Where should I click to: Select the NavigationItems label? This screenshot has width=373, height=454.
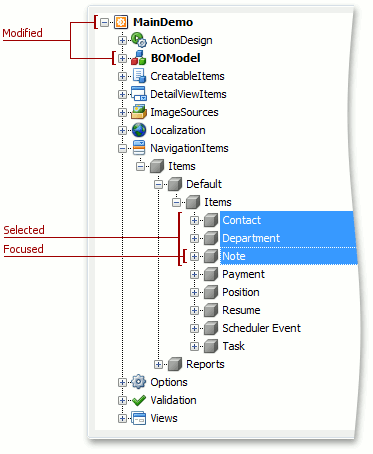pos(189,148)
